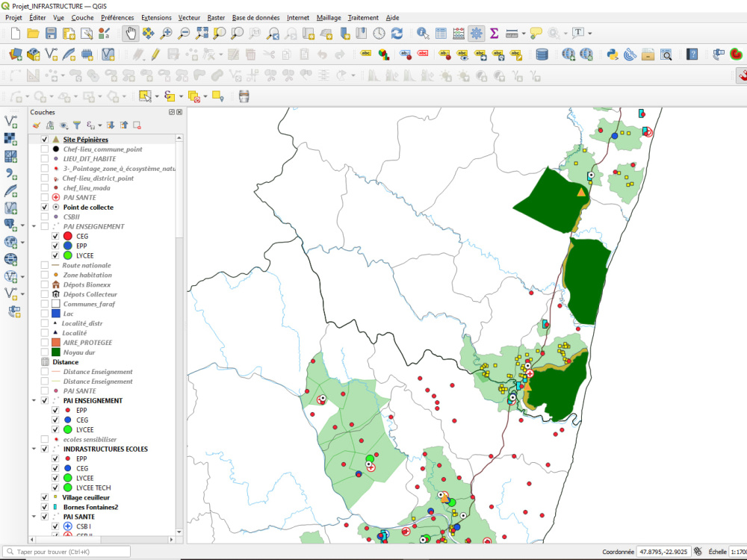This screenshot has width=747, height=560.
Task: Collapse the INDRASTRUCTURES ECOLES layer tree
Action: (x=34, y=449)
